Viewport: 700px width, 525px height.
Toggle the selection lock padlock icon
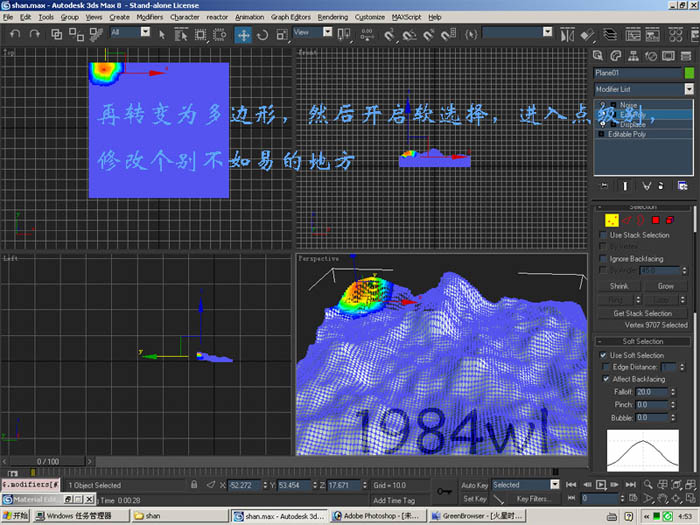click(194, 484)
